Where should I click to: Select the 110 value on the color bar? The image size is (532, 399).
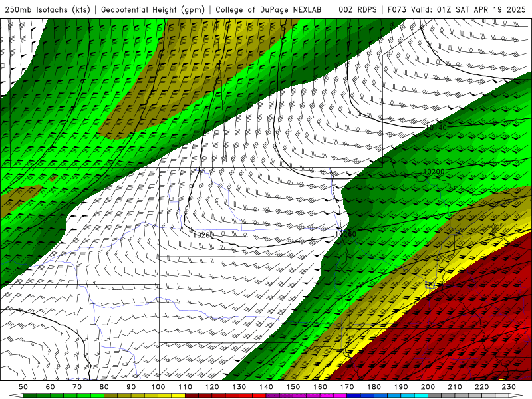186,387
